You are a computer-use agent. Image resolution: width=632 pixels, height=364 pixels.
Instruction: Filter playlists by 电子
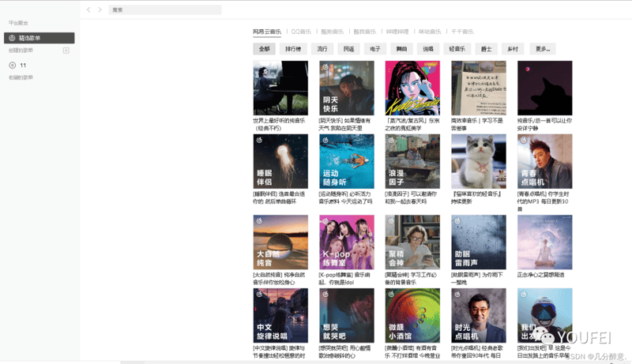[x=375, y=49]
